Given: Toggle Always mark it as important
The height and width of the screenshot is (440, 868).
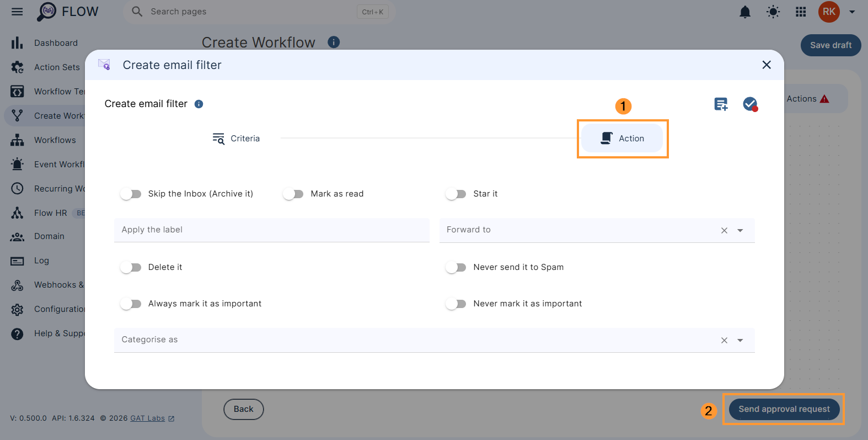Looking at the screenshot, I should pos(131,304).
